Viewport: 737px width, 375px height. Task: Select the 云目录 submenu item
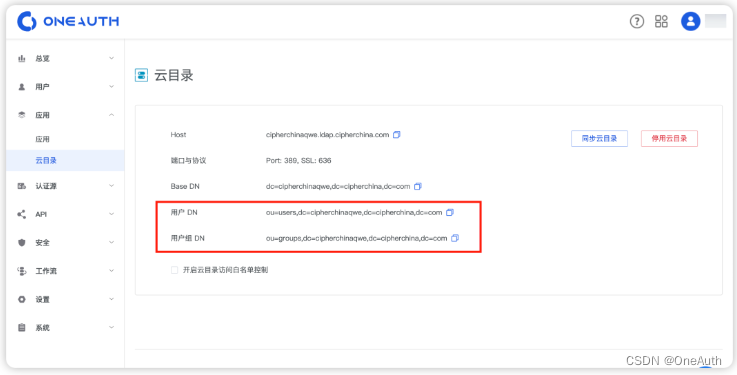pyautogui.click(x=65, y=161)
